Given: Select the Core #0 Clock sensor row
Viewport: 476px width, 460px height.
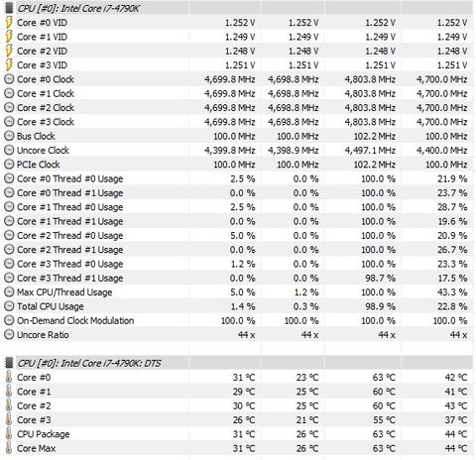Looking at the screenshot, I should coord(238,79).
